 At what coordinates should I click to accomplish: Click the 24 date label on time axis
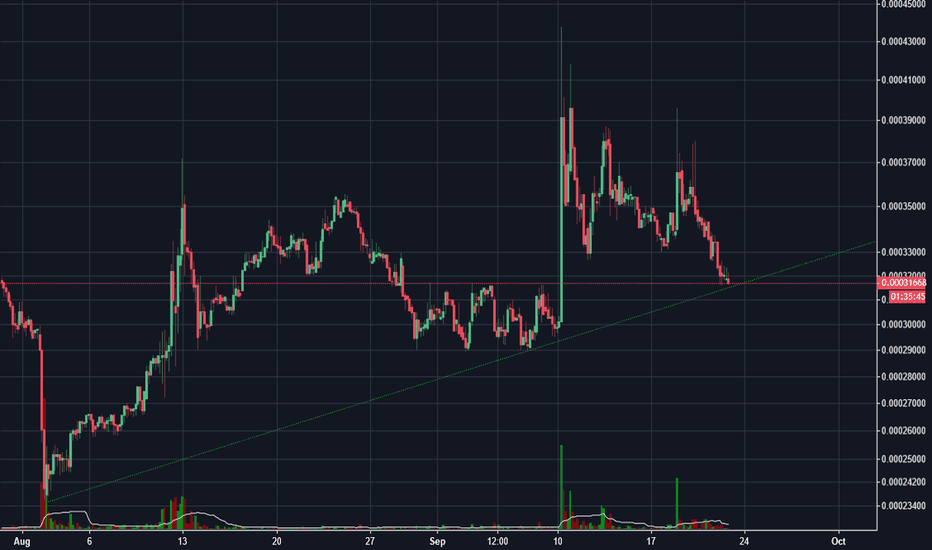tap(744, 541)
